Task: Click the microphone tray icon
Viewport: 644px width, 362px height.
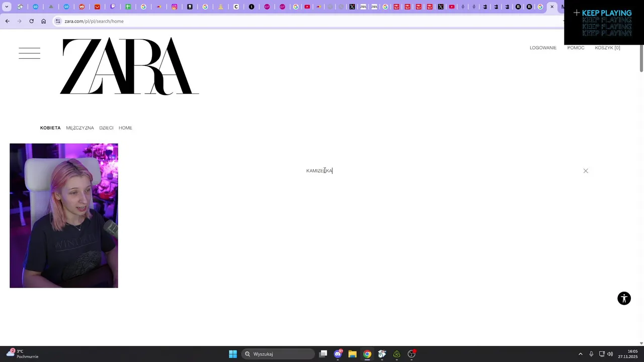Action: point(591,354)
